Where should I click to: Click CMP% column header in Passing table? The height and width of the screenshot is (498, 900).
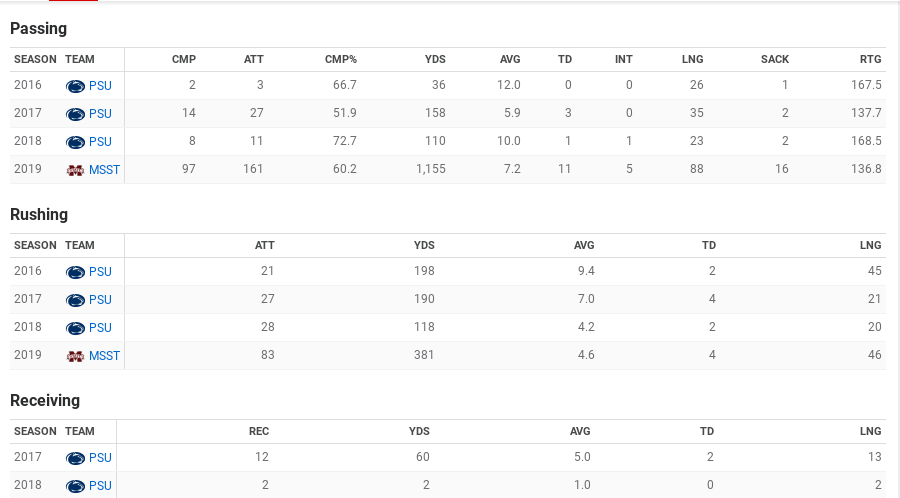pos(340,60)
